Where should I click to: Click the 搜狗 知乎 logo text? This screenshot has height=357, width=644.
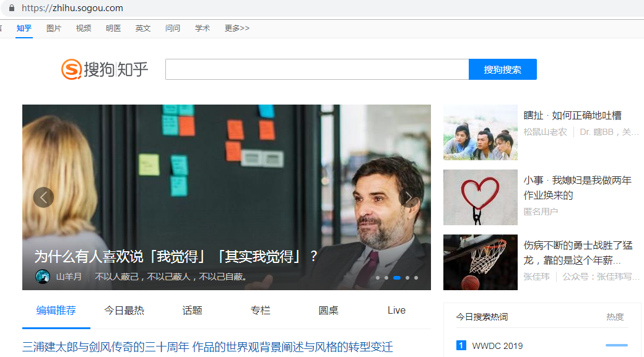pyautogui.click(x=116, y=69)
